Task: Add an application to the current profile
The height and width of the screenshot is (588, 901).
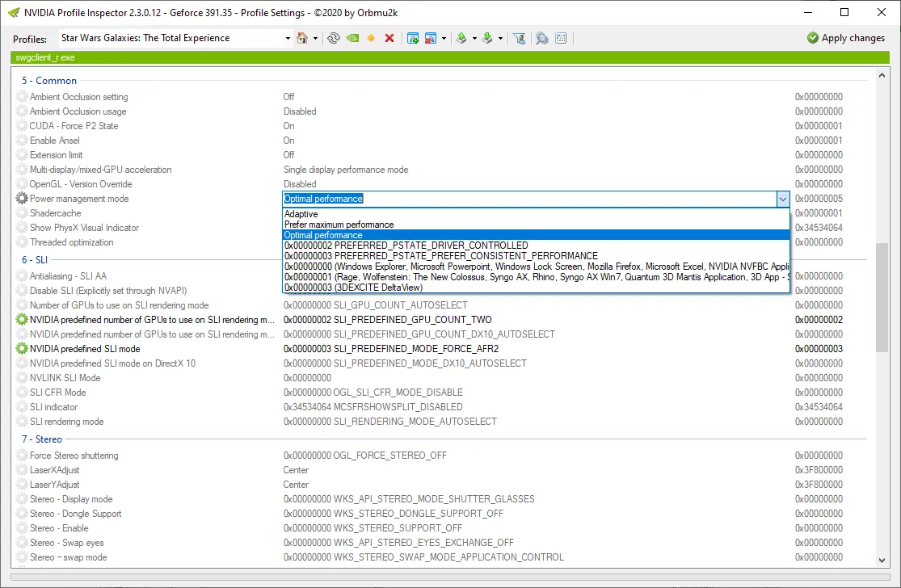Action: pyautogui.click(x=413, y=39)
